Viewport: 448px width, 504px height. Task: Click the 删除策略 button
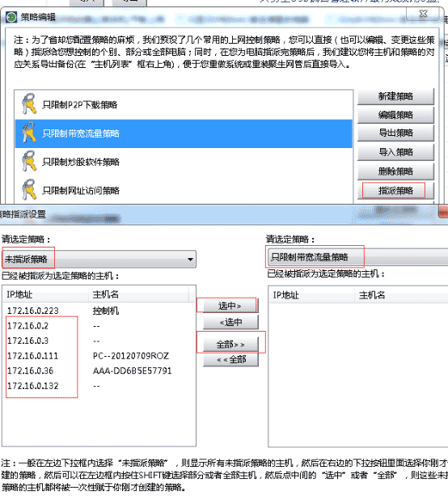395,172
